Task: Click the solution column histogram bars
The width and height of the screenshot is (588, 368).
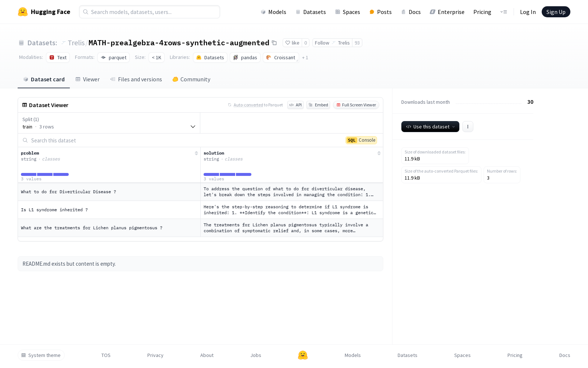Action: pos(227,174)
